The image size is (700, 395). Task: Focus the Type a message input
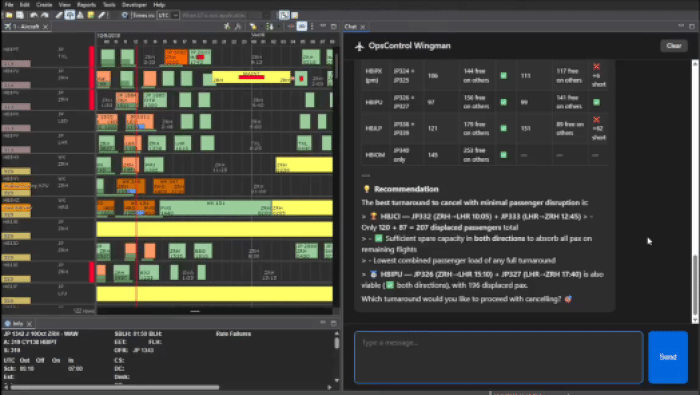tap(499, 357)
